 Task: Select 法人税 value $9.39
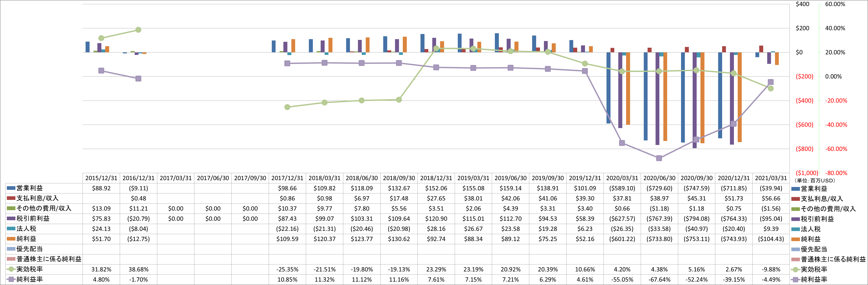[x=771, y=229]
